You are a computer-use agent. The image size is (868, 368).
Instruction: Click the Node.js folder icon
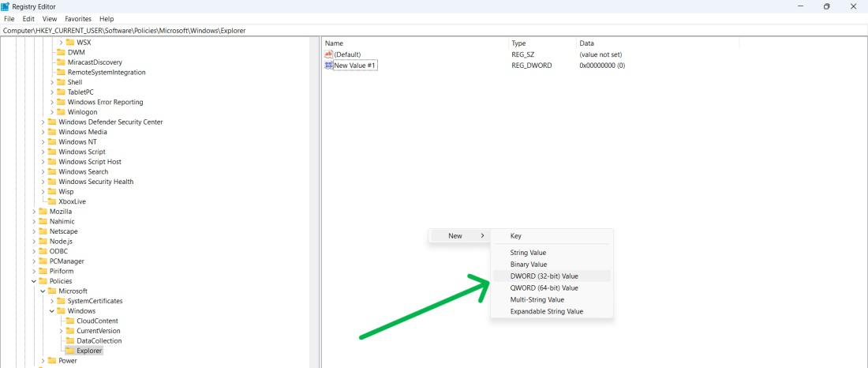click(43, 242)
